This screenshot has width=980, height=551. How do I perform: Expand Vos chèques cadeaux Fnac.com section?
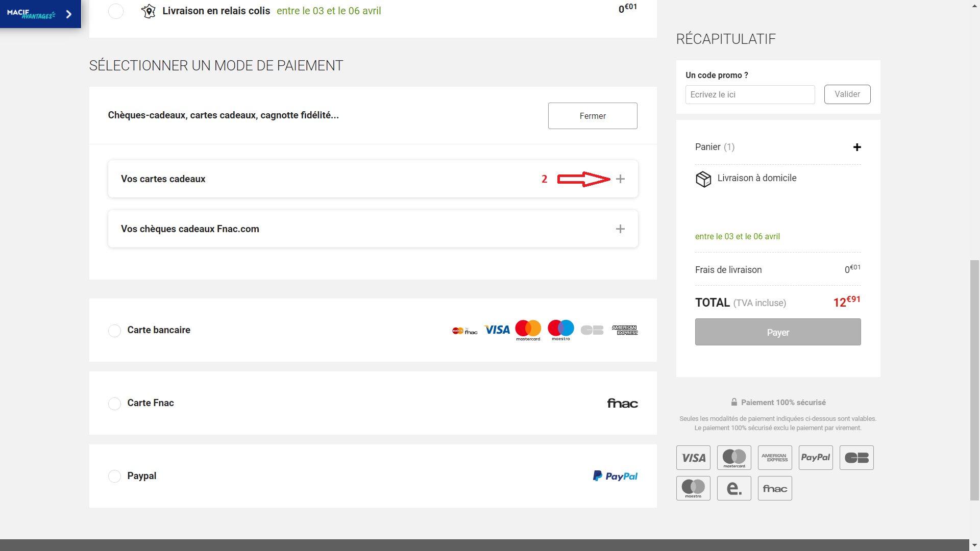620,229
